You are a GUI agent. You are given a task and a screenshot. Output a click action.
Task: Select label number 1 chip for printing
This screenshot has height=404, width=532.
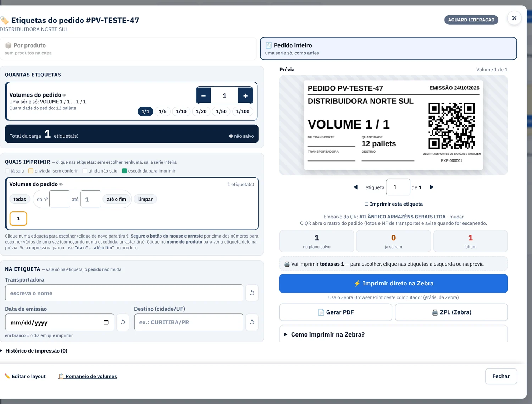pyautogui.click(x=18, y=219)
